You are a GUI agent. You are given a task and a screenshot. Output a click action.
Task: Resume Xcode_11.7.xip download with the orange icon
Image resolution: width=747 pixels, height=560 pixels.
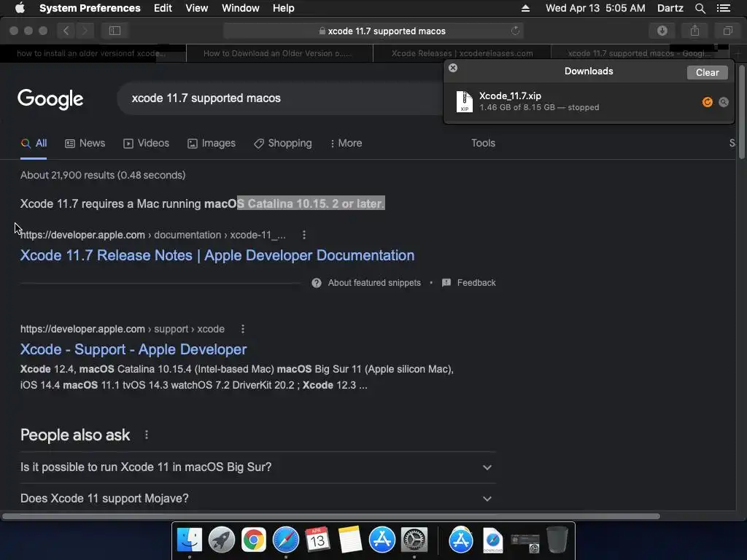(x=708, y=102)
